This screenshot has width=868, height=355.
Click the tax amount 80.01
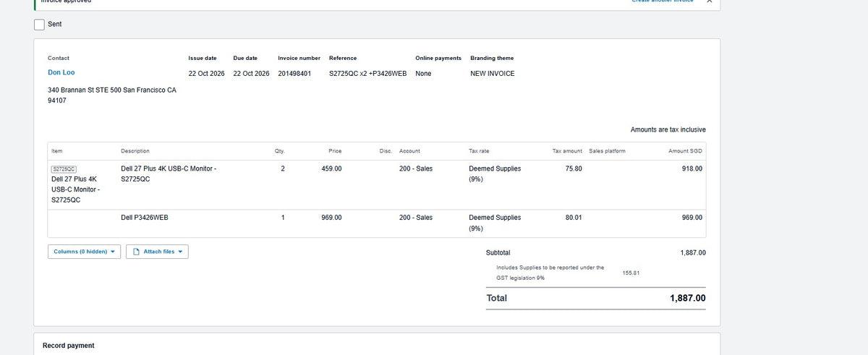click(x=574, y=217)
